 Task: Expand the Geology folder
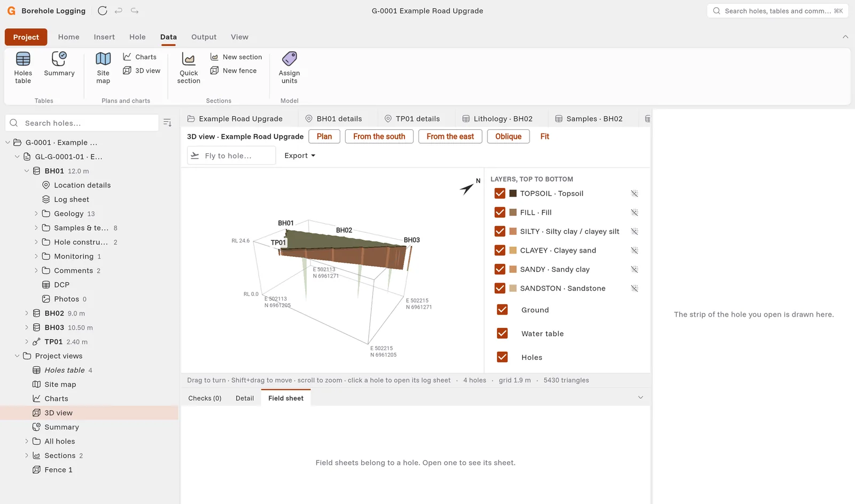[36, 214]
